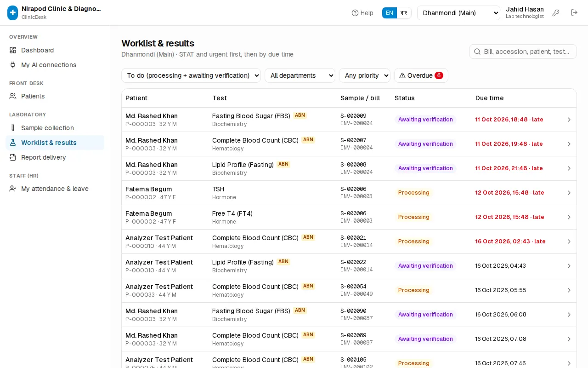Click the chevron arrow on the S-000090 row
Image resolution: width=588 pixels, height=368 pixels.
pyautogui.click(x=569, y=315)
